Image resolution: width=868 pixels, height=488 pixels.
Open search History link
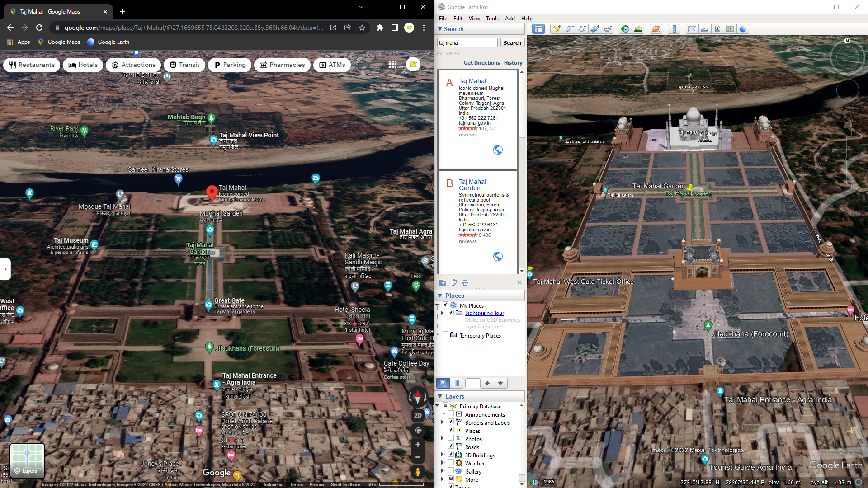click(513, 63)
